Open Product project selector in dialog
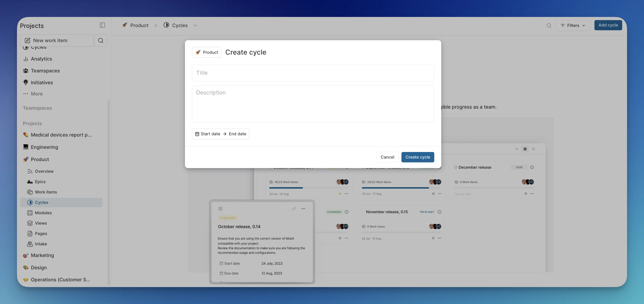 click(207, 53)
